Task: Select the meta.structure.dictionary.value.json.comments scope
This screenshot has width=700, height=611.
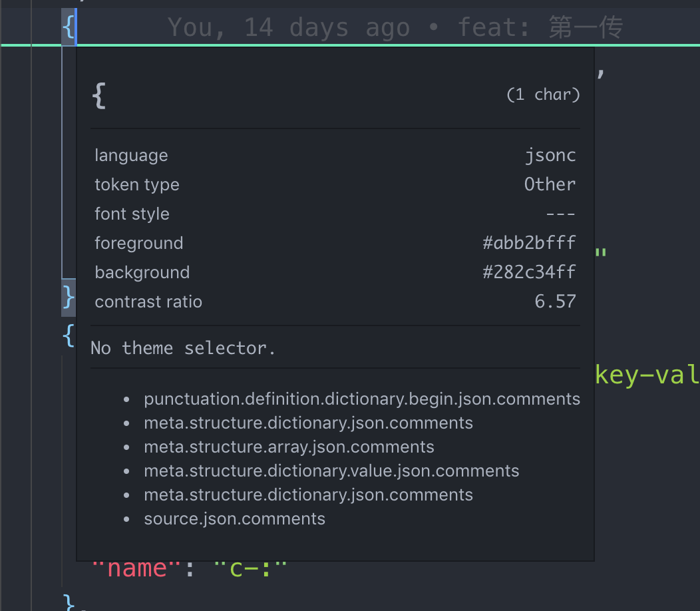Action: pos(331,471)
